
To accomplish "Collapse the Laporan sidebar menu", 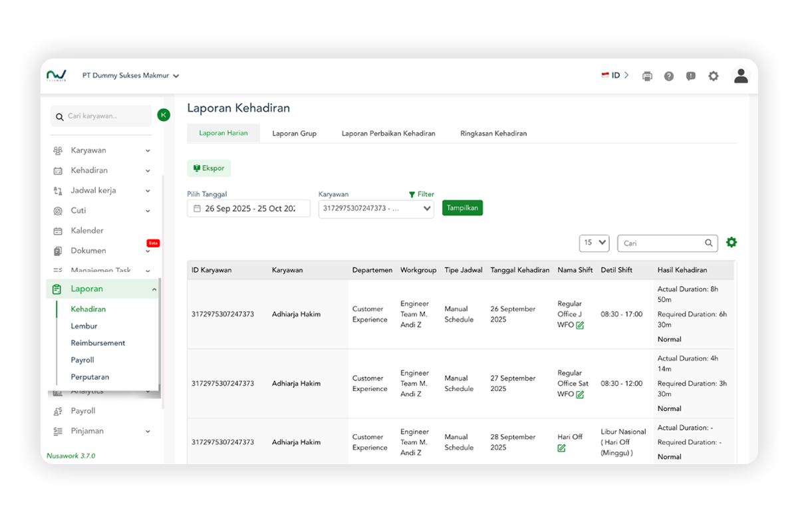I will (x=154, y=289).
